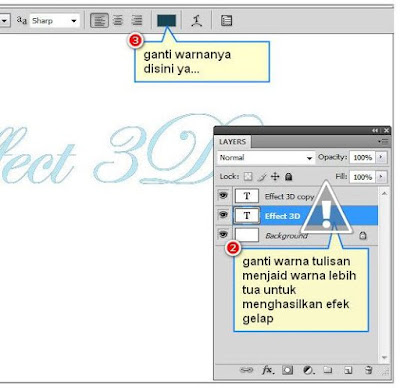Click the layers list scroll down arrow
This screenshot has width=400, height=388.
click(x=384, y=358)
